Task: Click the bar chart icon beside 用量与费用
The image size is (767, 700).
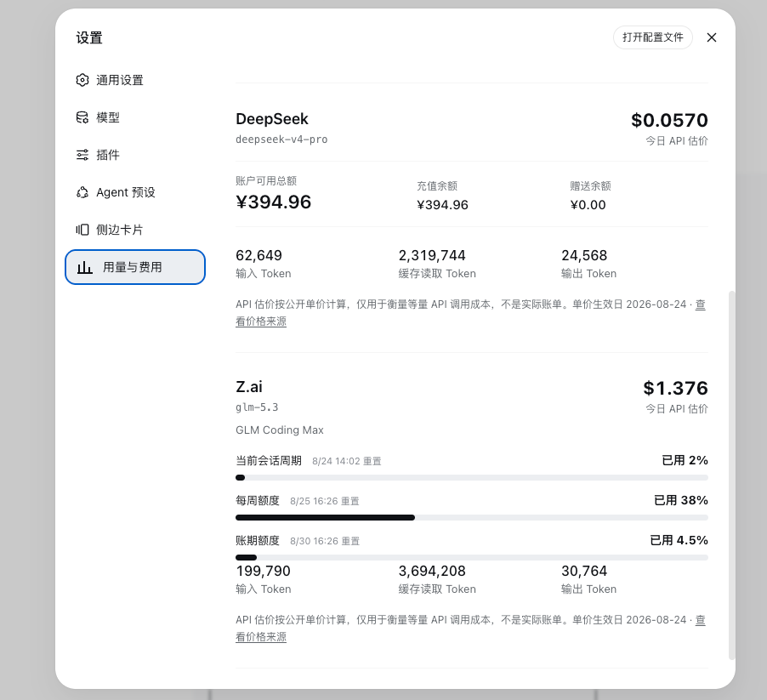Action: (x=85, y=267)
